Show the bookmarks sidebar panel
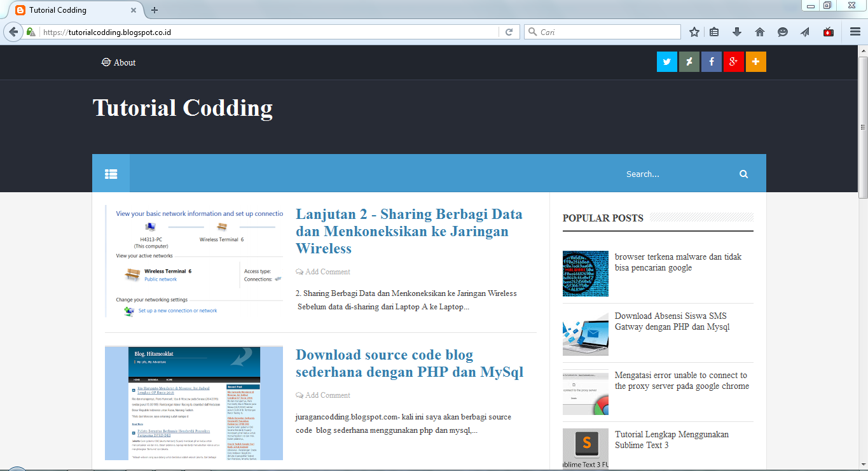 (714, 31)
